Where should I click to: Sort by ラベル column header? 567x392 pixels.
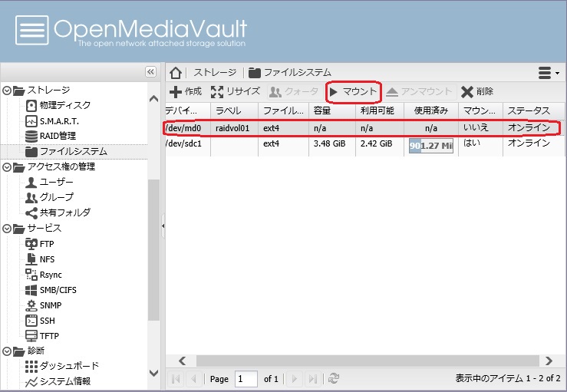coord(234,110)
